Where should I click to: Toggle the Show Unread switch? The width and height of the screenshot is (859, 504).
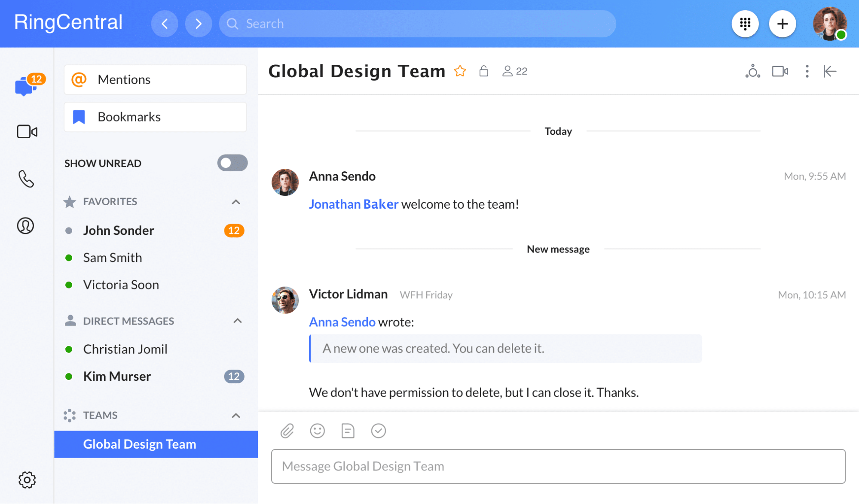click(x=232, y=163)
